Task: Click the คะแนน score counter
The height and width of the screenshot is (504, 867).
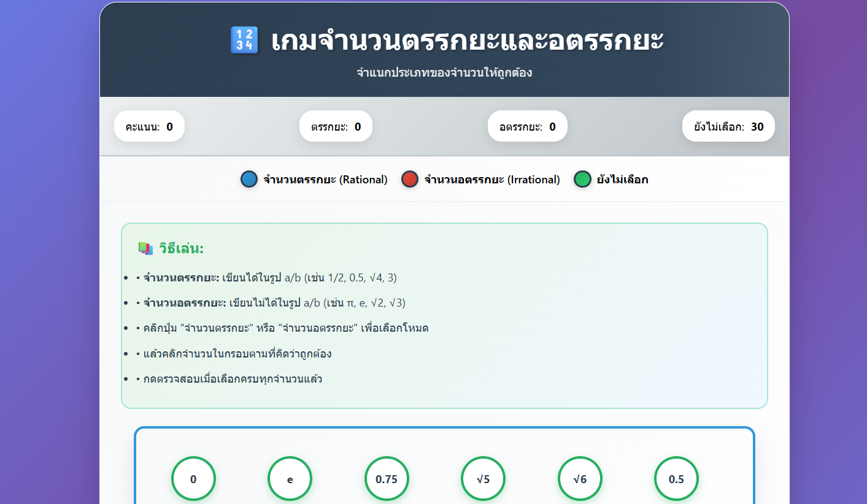Action: pos(149,127)
